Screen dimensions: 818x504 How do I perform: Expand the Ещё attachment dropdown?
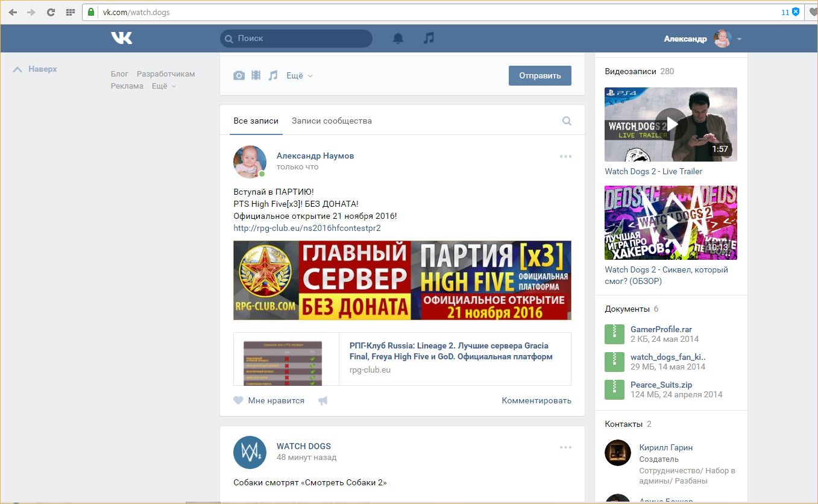tap(299, 75)
